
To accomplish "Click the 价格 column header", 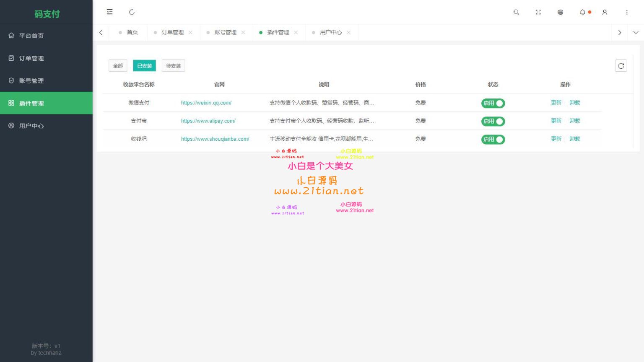I will (x=421, y=84).
